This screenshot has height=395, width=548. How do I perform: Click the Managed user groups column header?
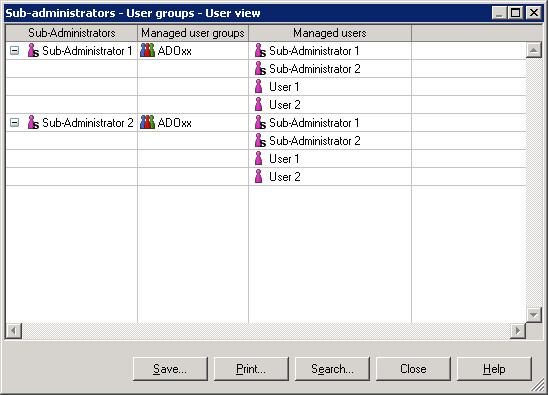(193, 33)
